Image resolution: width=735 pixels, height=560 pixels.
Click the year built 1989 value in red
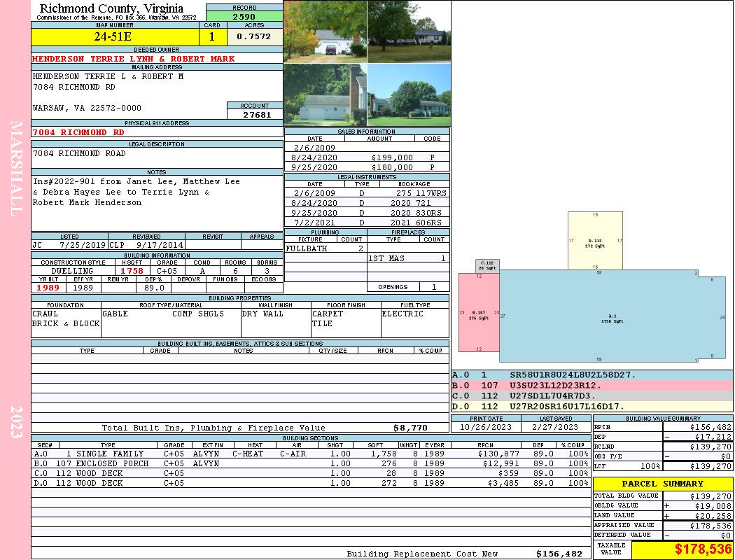48,288
